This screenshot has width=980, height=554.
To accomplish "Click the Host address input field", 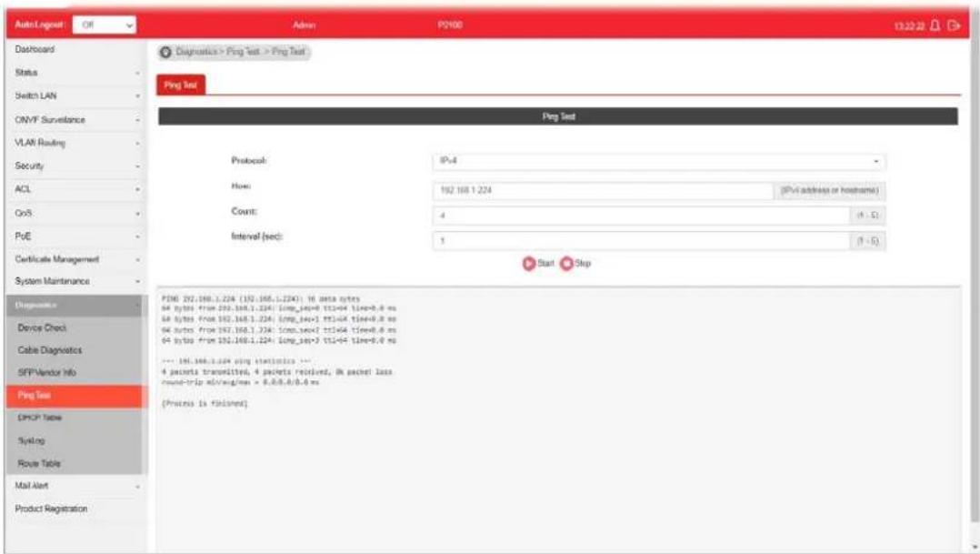I will point(603,190).
